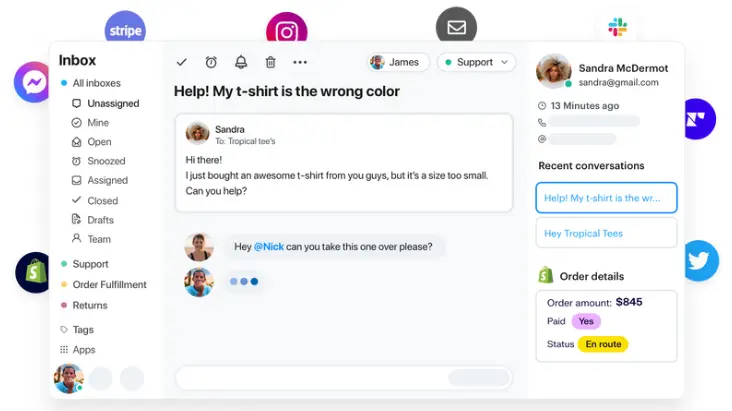Click the @Nick mention in the comment
This screenshot has width=732, height=411.
point(268,247)
